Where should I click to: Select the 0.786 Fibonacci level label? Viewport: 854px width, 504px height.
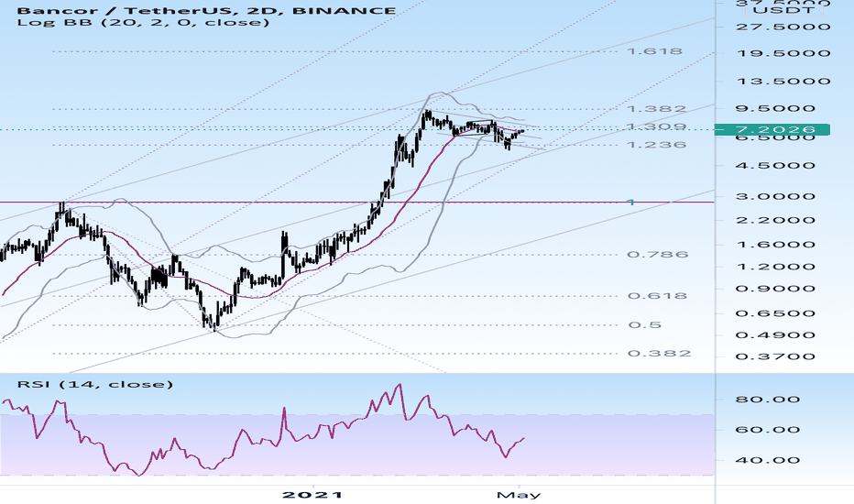coord(658,255)
